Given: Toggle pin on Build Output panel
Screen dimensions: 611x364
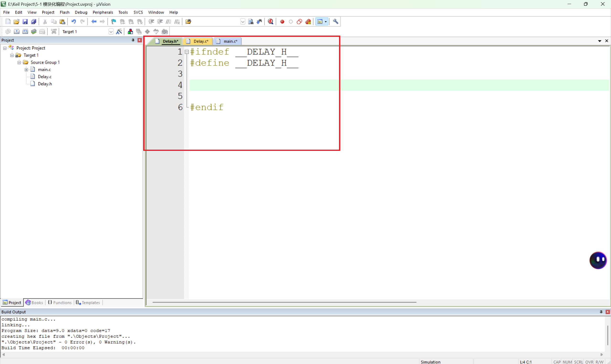Looking at the screenshot, I should pyautogui.click(x=601, y=312).
